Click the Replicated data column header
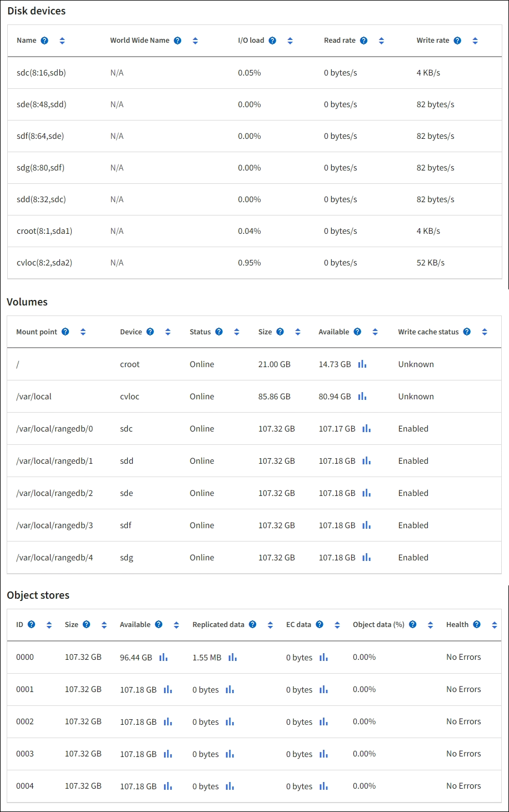 (218, 625)
